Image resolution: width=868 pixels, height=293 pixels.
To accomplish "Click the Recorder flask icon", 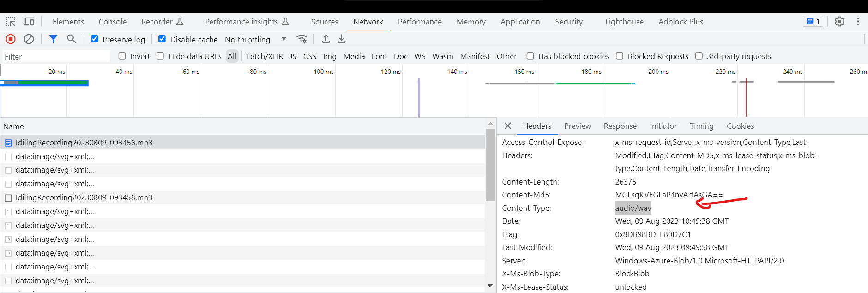I will tap(180, 22).
